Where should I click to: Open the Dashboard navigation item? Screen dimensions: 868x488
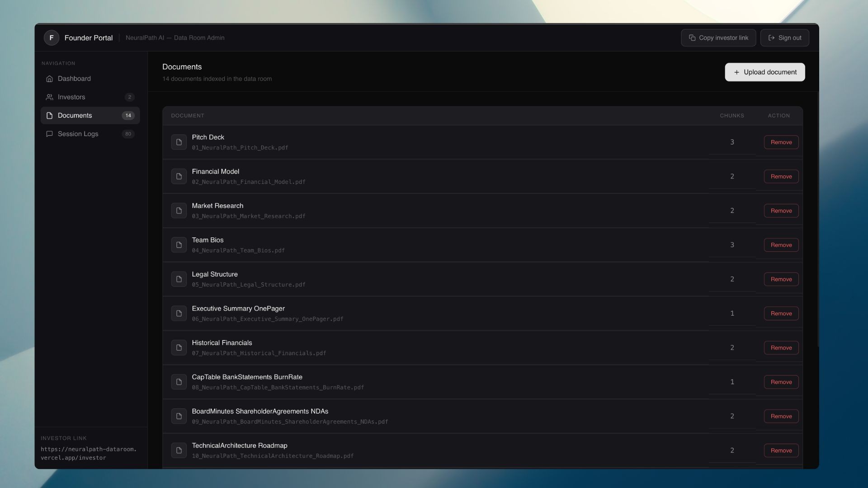pos(90,79)
